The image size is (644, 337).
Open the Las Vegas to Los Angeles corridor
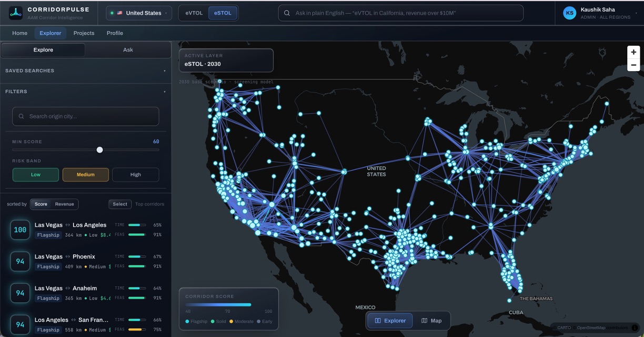(x=85, y=230)
